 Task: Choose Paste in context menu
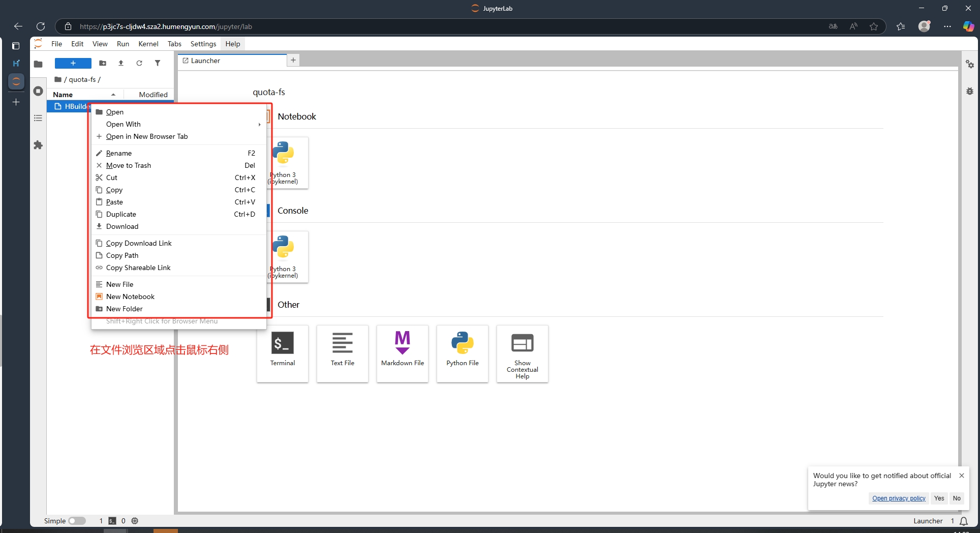(178, 202)
